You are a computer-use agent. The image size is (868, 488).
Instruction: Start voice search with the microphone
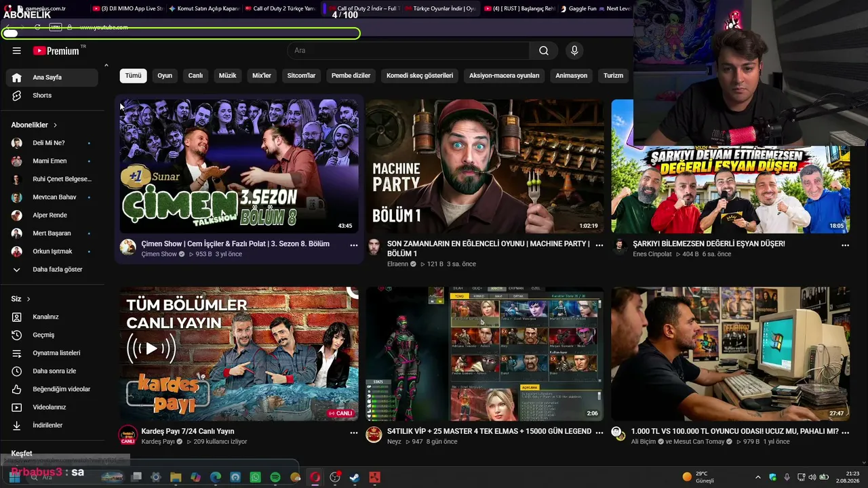click(574, 51)
